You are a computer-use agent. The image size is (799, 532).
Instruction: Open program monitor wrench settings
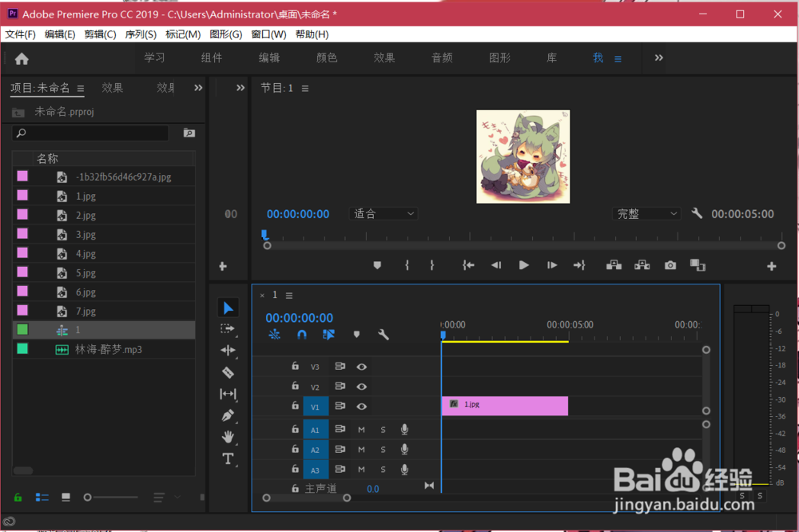[x=697, y=213]
